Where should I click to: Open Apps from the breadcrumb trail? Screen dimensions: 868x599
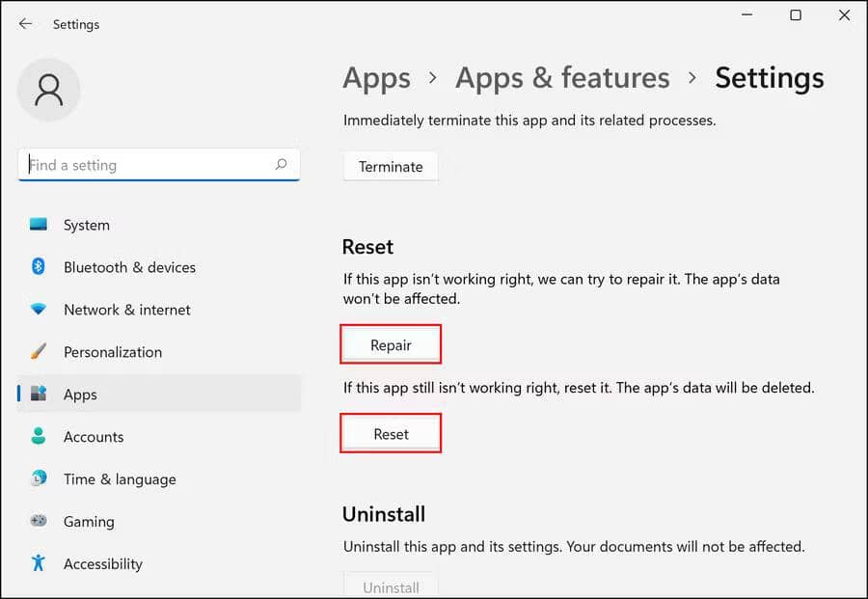point(376,77)
